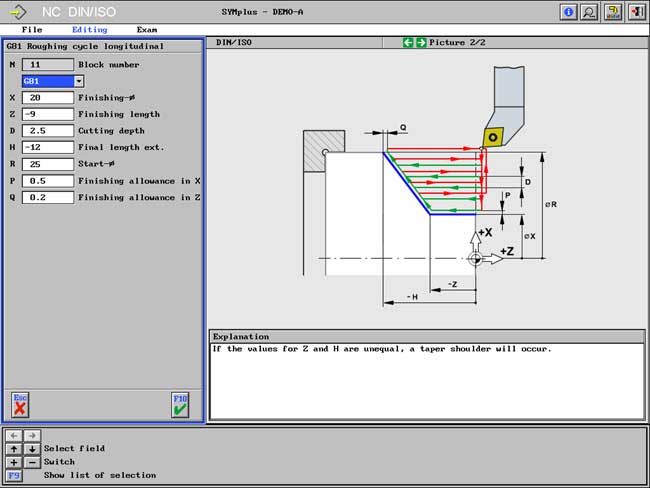Click the Finishing length Z input field
Viewport: 650px width, 488px height.
pyautogui.click(x=47, y=114)
